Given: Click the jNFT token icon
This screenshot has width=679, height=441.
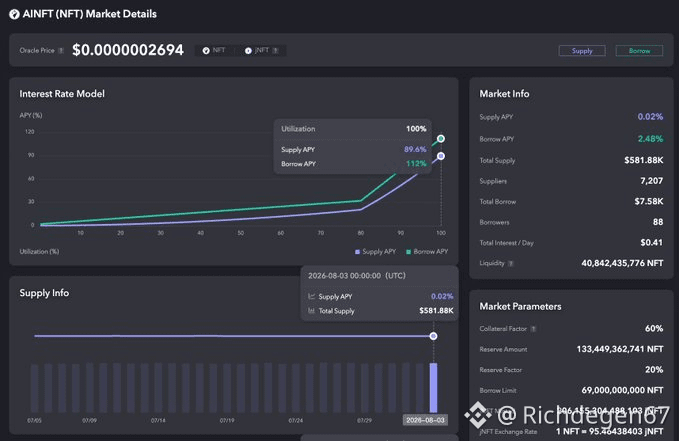Looking at the screenshot, I should [248, 51].
